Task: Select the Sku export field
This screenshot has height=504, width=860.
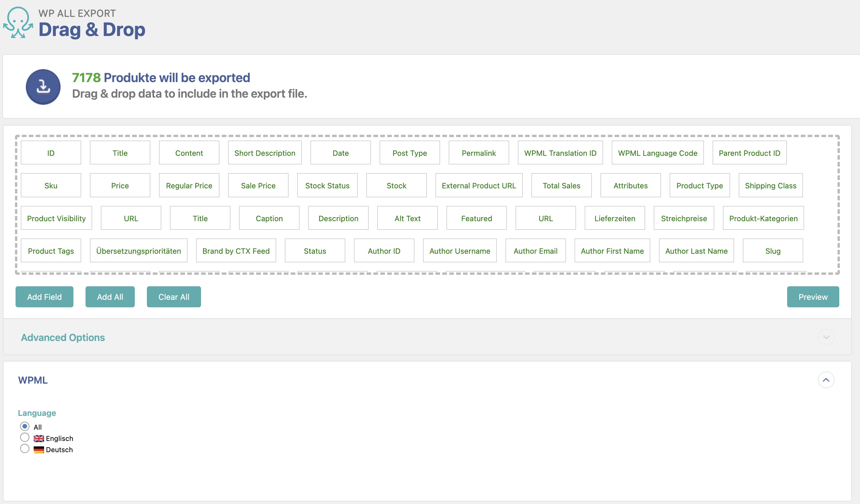Action: (x=51, y=185)
